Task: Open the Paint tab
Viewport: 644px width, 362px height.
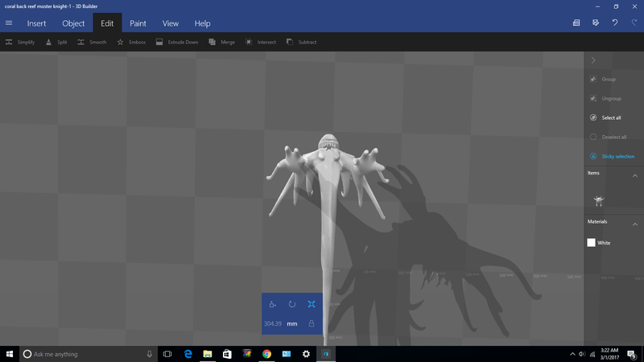Action: tap(138, 23)
